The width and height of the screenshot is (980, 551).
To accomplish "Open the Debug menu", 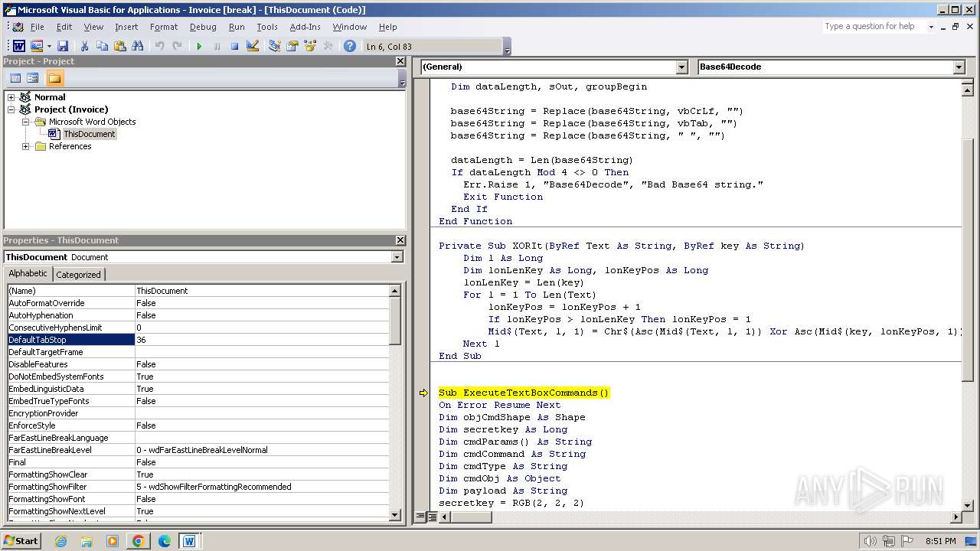I will tap(203, 27).
